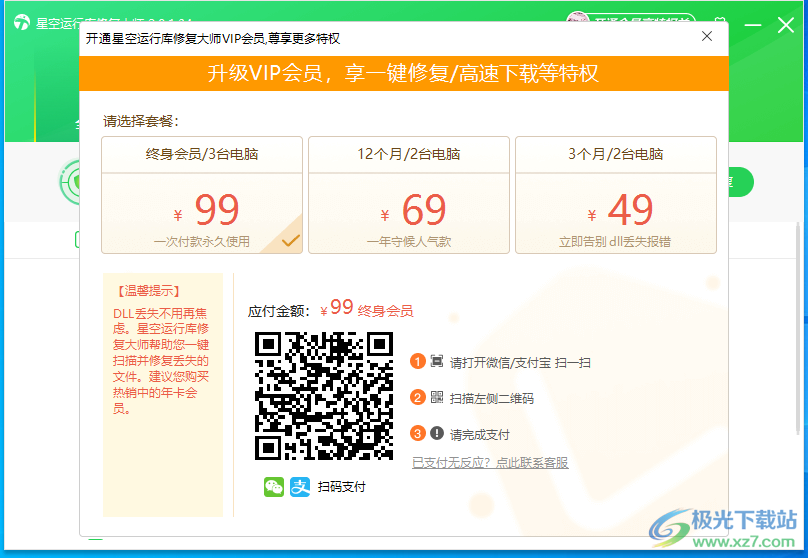
Task: Minimize the main application window
Action: [x=752, y=23]
